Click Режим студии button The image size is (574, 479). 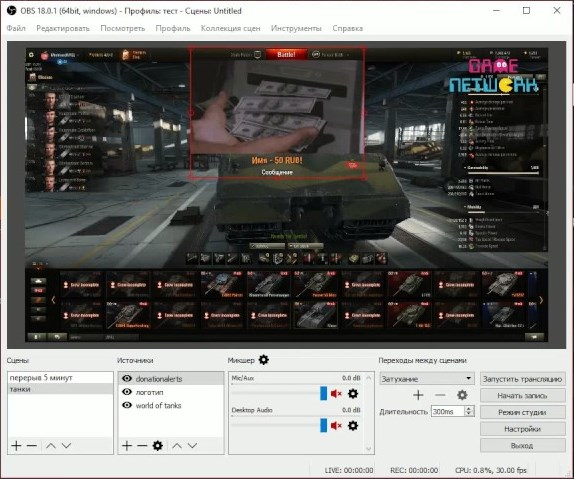(x=522, y=412)
